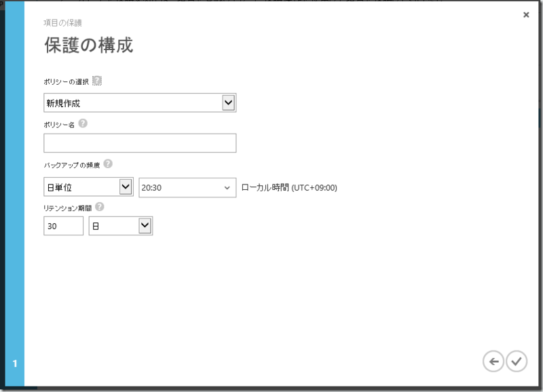Click the ローカル時間 (UTC+09:00) text
This screenshot has height=392, width=543.
[x=289, y=188]
